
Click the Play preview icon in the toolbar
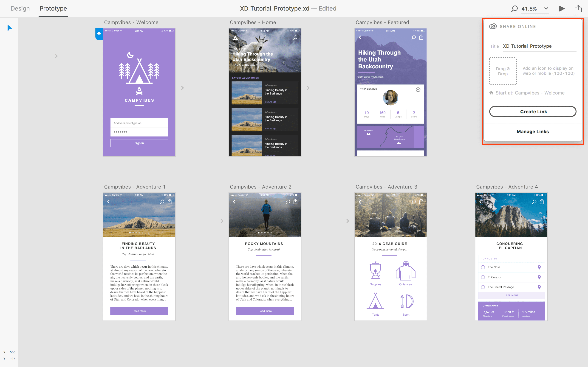click(x=562, y=8)
